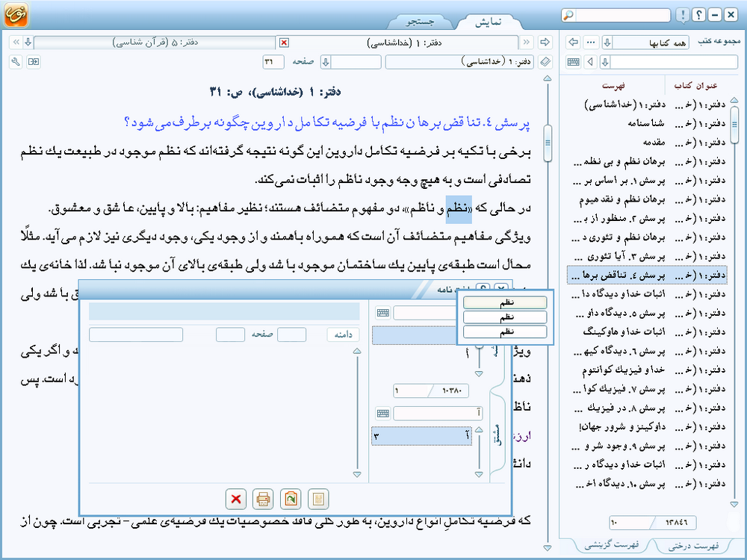Switch to the جستجو tab

point(420,22)
